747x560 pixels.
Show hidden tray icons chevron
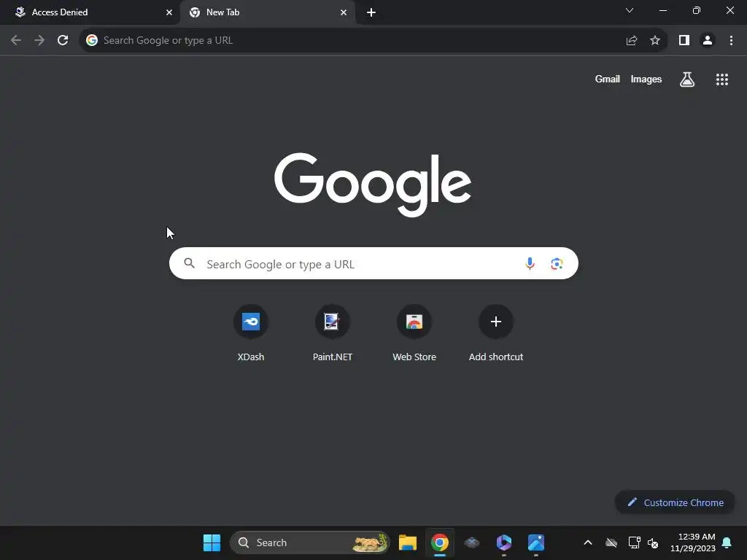click(x=588, y=542)
